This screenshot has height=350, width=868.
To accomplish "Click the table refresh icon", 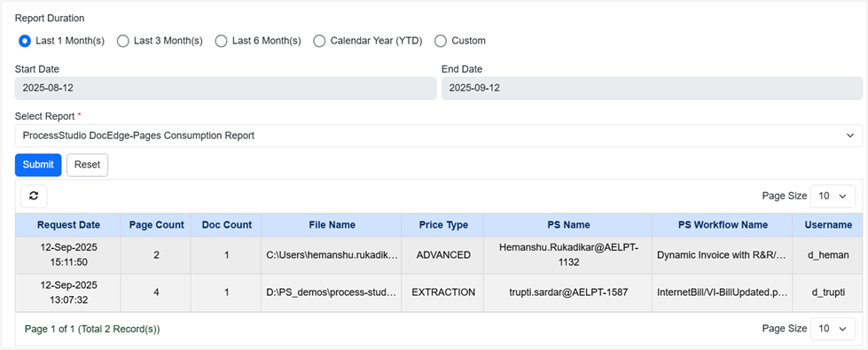I will (34, 196).
